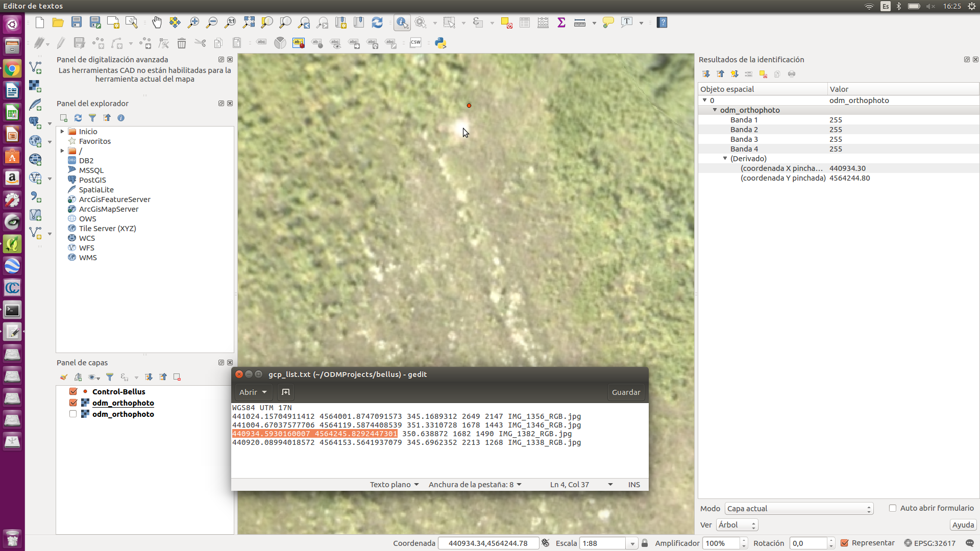The height and width of the screenshot is (551, 980).
Task: Open the Escala scale dropdown
Action: [632, 543]
